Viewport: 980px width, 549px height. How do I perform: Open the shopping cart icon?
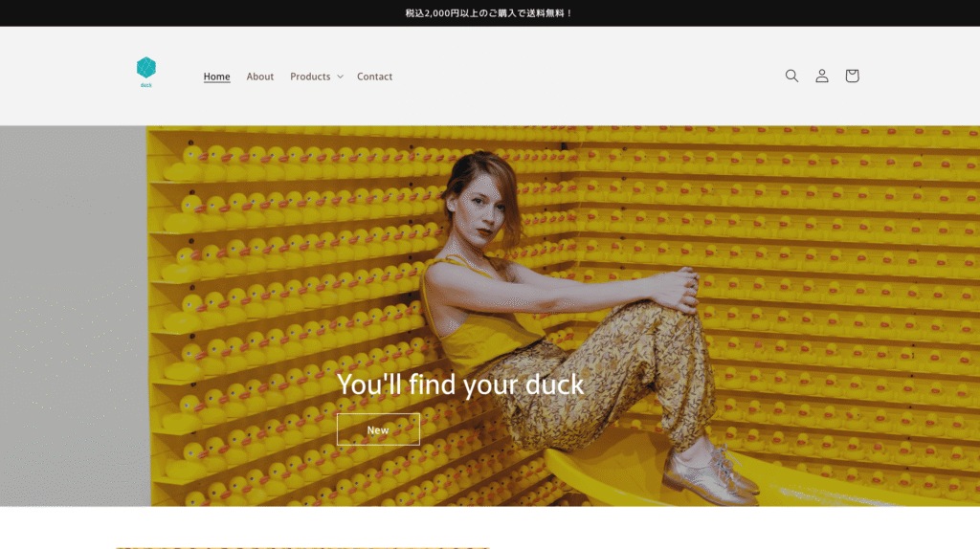coord(851,76)
